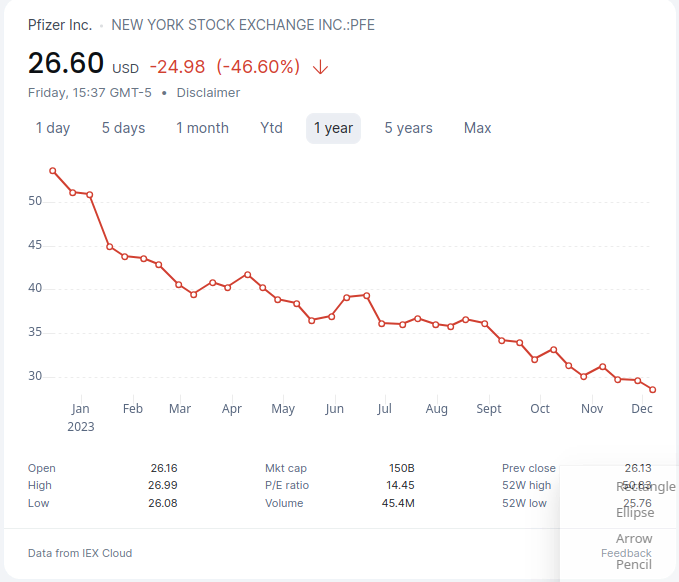Click the Mkt cap value 150B
679x582 pixels.
point(402,468)
